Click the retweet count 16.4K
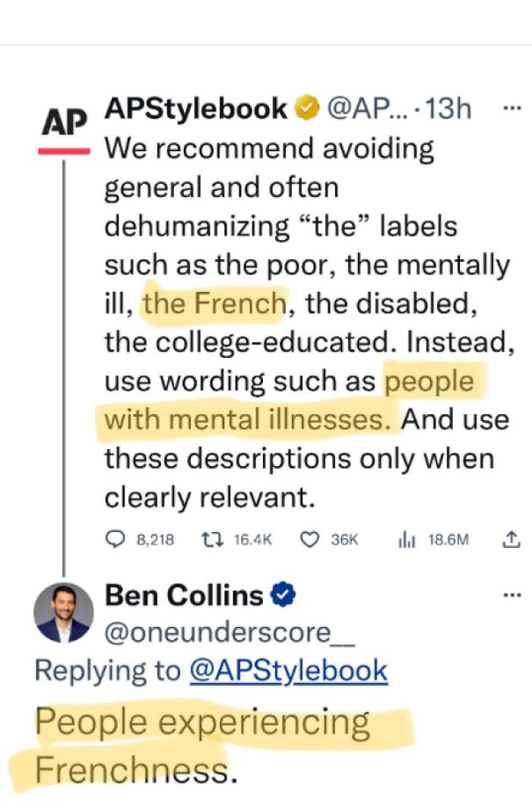Screen dimensions: 532x801 [x=252, y=540]
